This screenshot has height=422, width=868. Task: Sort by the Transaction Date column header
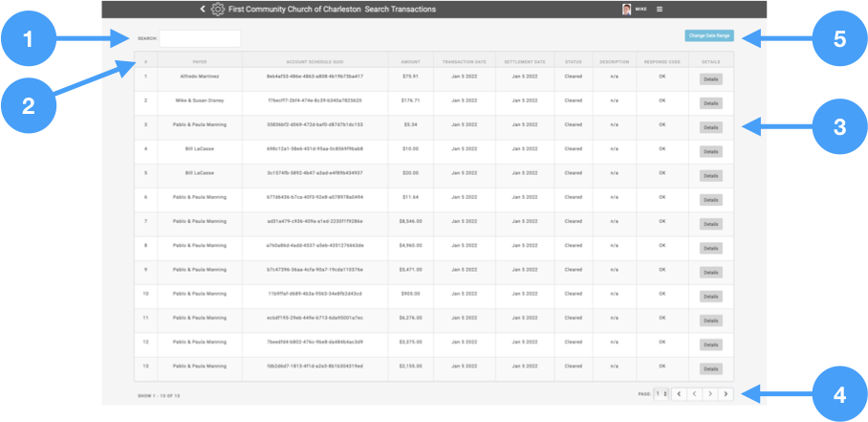tap(466, 61)
